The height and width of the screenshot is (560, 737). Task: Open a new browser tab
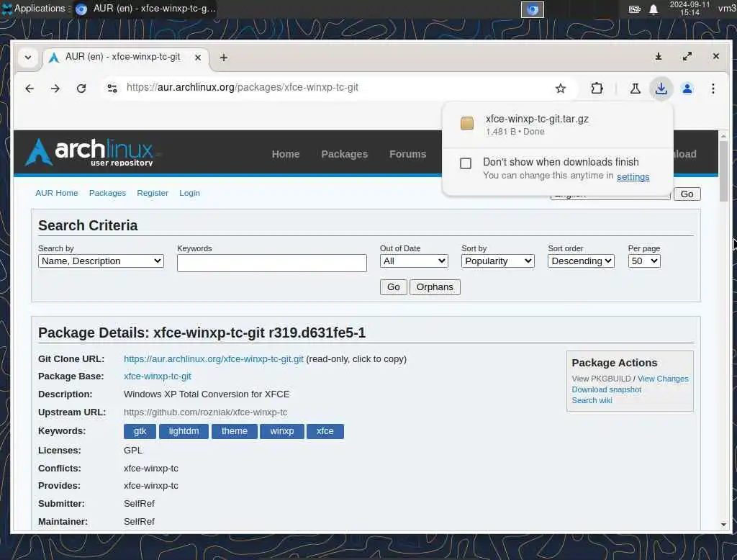[x=224, y=58]
